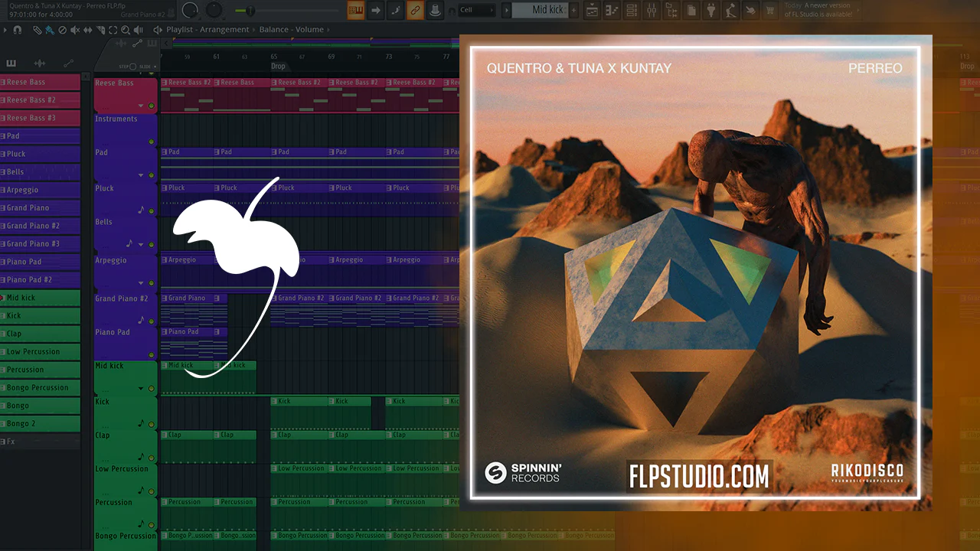Screen dimensions: 980x551
Task: Toggle the Step/Slide switch
Action: pyautogui.click(x=132, y=67)
